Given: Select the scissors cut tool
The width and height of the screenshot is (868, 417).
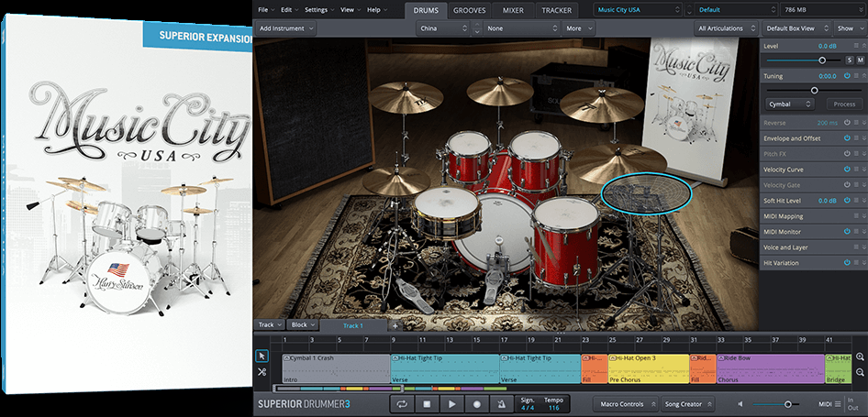Looking at the screenshot, I should pyautogui.click(x=262, y=372).
